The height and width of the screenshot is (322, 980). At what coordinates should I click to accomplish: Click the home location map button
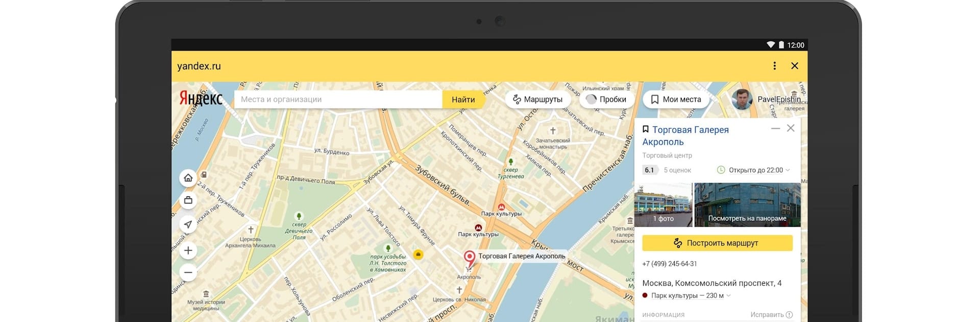coord(188,178)
